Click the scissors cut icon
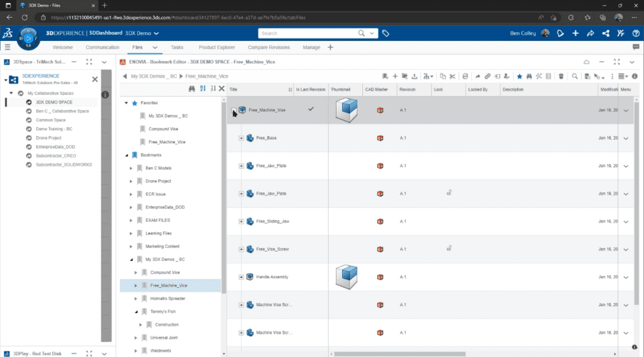The width and height of the screenshot is (644, 357). pyautogui.click(x=452, y=76)
